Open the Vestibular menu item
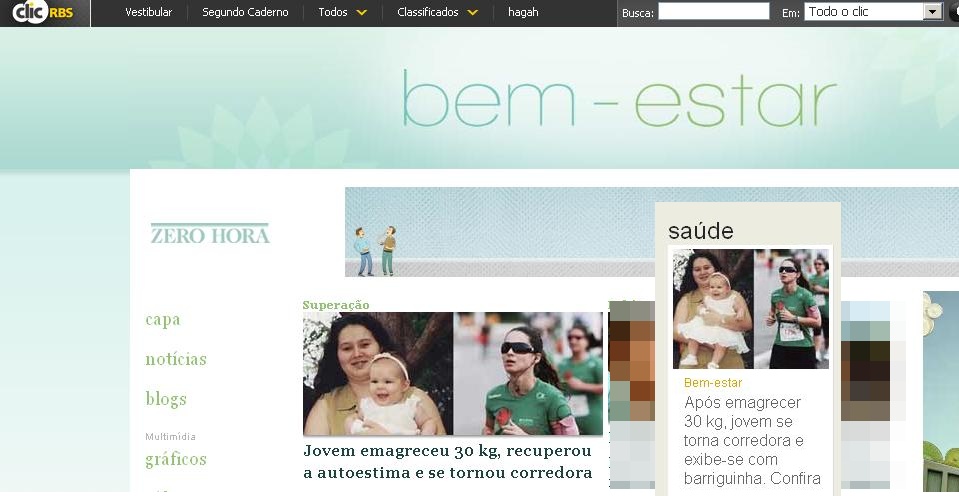 coord(149,12)
